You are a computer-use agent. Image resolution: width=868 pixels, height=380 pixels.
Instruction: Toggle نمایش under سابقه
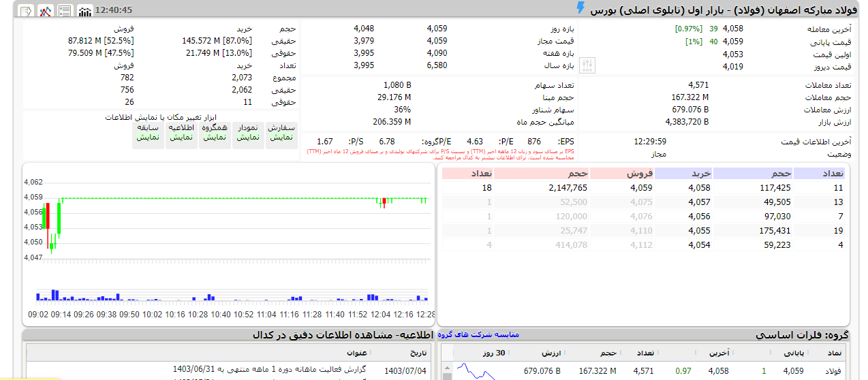tap(148, 137)
